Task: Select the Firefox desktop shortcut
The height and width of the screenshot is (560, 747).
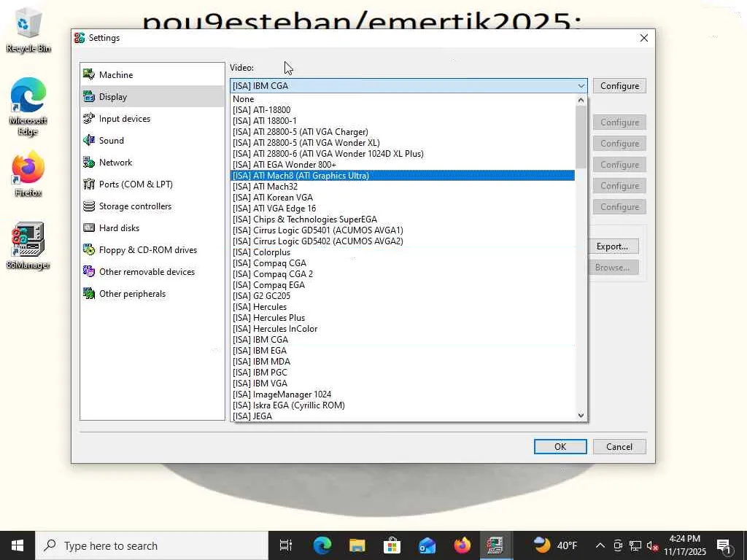Action: (x=28, y=174)
